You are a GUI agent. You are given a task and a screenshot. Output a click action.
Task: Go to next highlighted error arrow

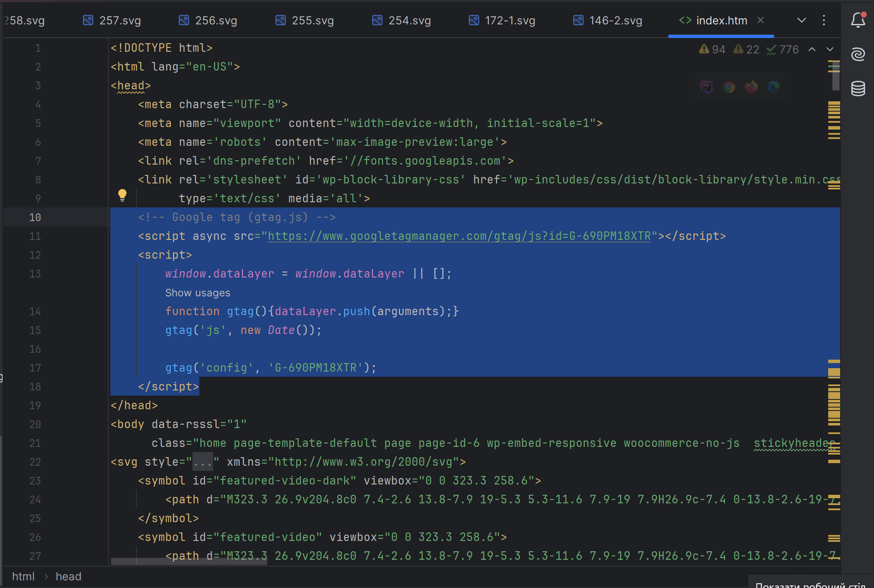(x=830, y=50)
